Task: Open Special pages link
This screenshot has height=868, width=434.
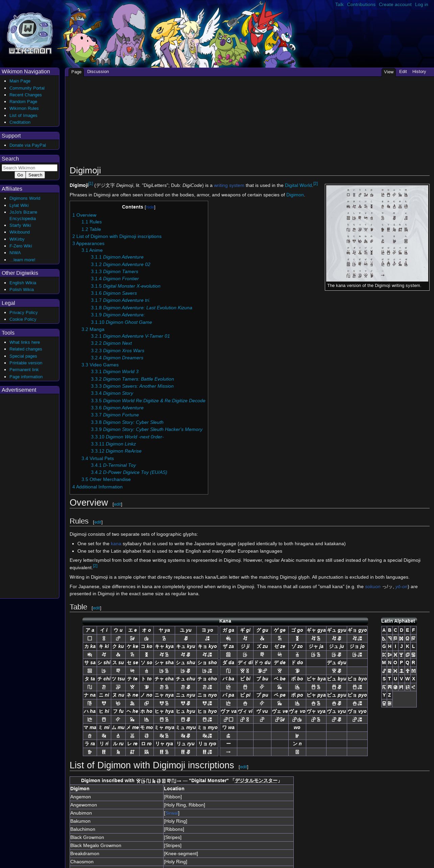Action: pyautogui.click(x=23, y=356)
